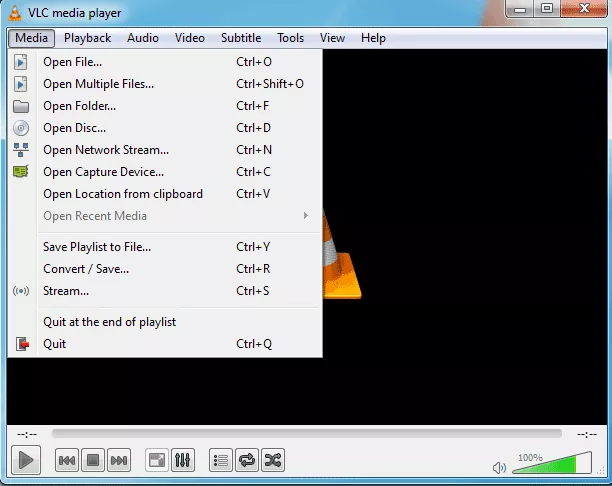Open the Subtitle menu
The width and height of the screenshot is (612, 486).
[241, 38]
